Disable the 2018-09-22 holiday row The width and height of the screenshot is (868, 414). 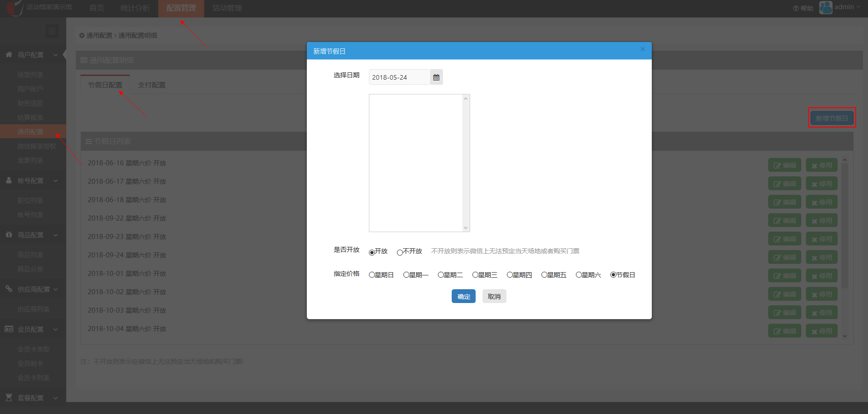[x=822, y=221]
